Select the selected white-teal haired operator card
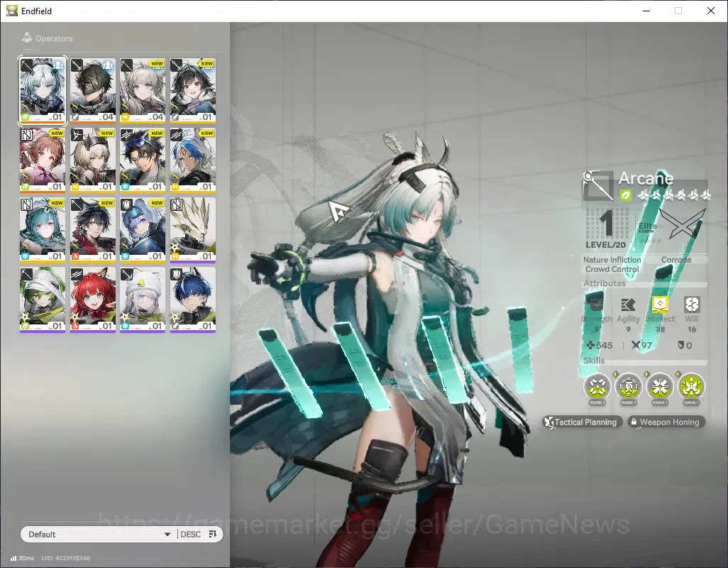The height and width of the screenshot is (568, 728). 43,91
